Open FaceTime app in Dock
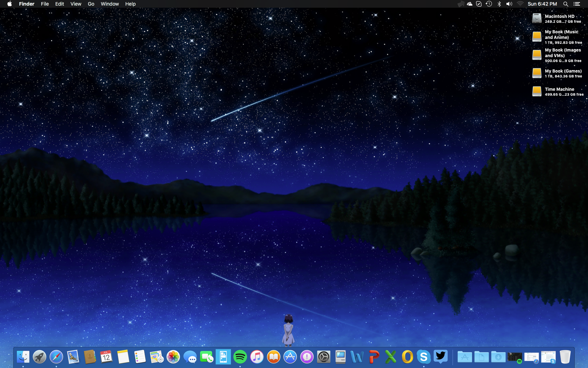This screenshot has height=368, width=588. pyautogui.click(x=207, y=357)
